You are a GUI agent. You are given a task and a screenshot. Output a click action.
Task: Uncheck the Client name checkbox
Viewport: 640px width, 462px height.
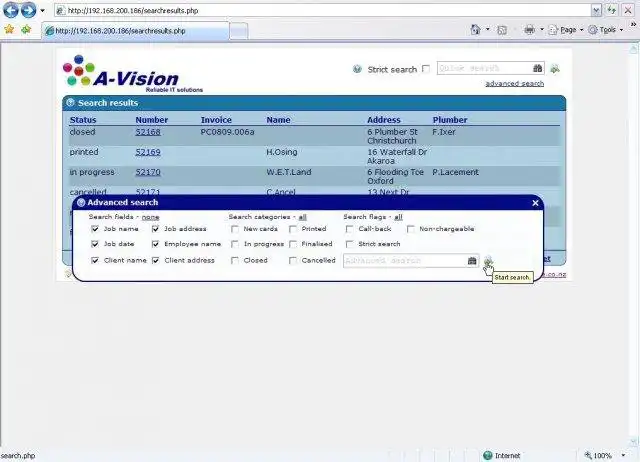click(95, 260)
